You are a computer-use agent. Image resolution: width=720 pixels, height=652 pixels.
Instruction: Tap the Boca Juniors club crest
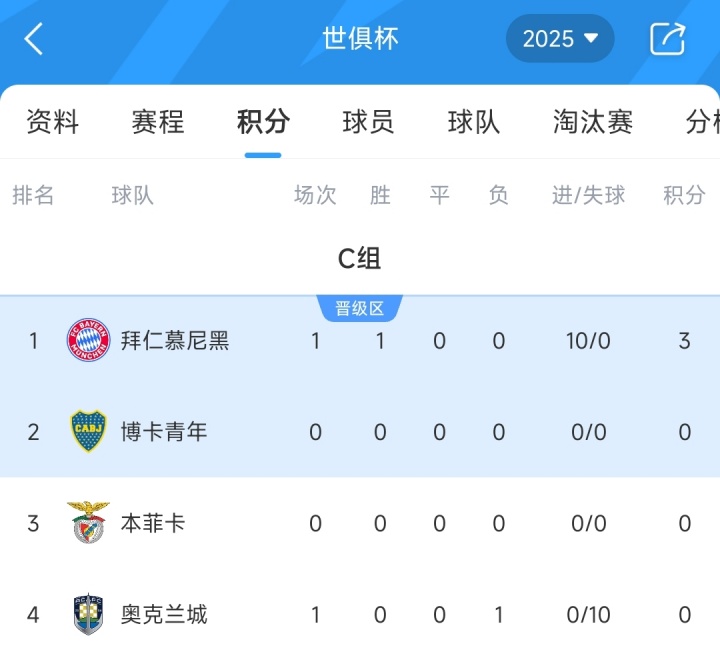coord(88,432)
